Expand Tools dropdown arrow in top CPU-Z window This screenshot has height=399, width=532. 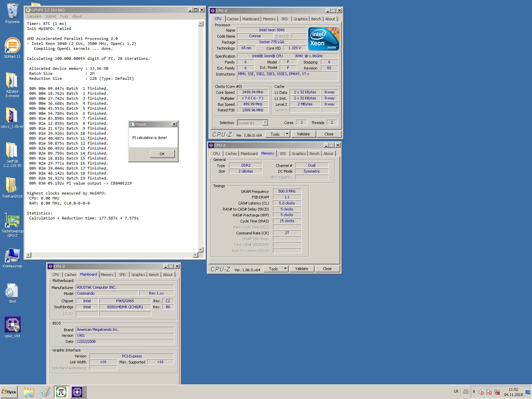point(287,134)
